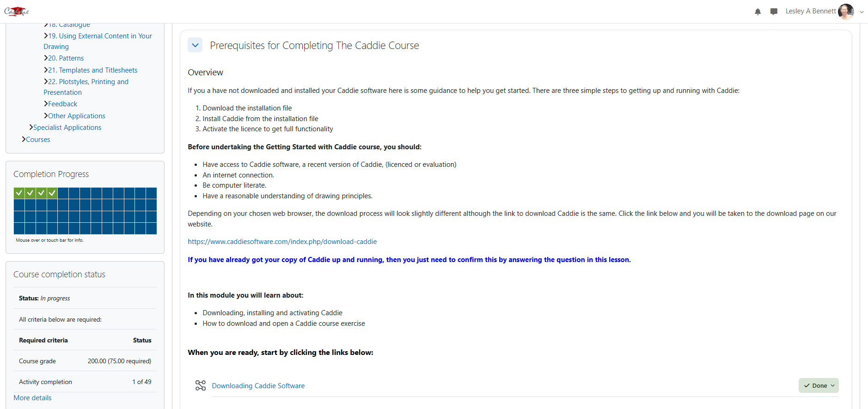Go to Specialist Applications in navigation

67,128
